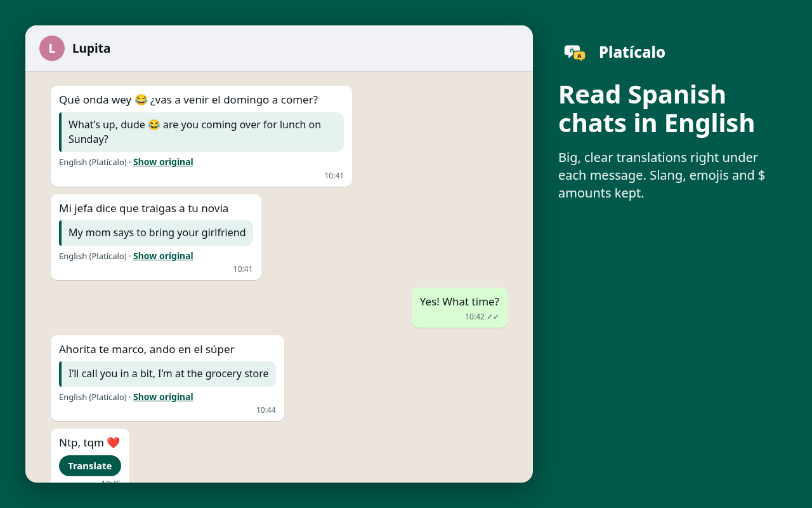
Task: Click the 10:44 timestamp on the súper message
Action: tap(266, 410)
